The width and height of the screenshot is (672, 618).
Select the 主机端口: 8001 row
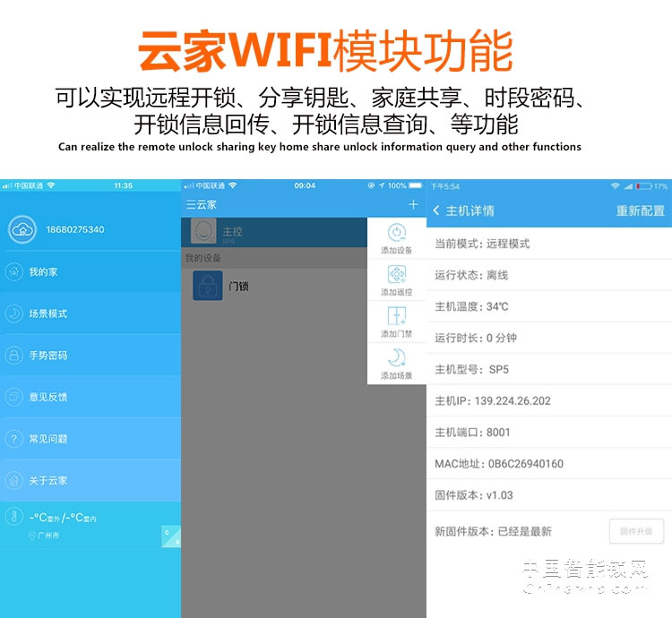tap(549, 432)
